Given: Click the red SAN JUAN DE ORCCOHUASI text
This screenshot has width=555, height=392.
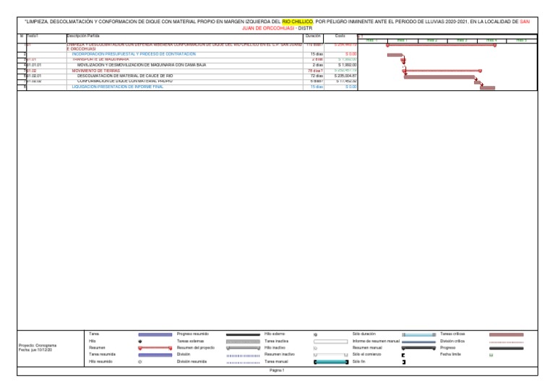Looking at the screenshot, I should (267, 28).
